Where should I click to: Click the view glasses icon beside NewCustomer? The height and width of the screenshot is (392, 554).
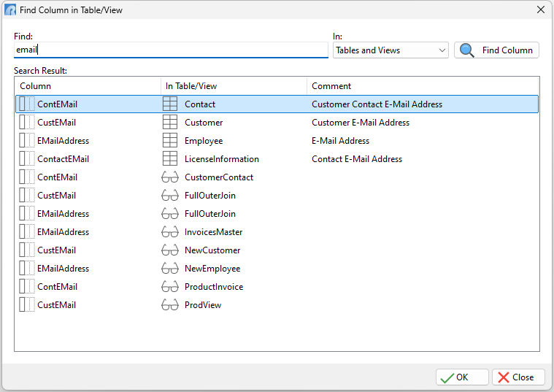click(x=169, y=250)
